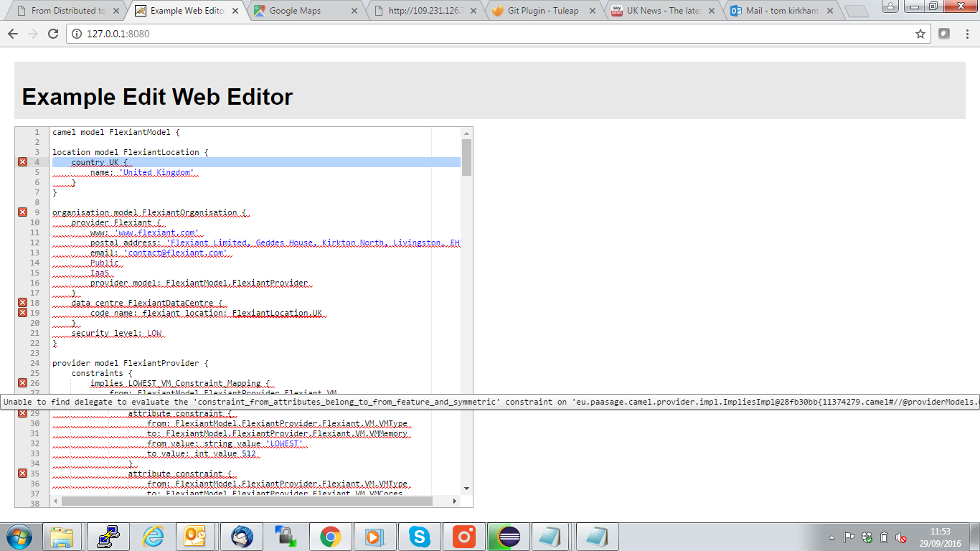Click the editor scroll up arrow
Image resolution: width=980 pixels, height=551 pixels.
[466, 133]
